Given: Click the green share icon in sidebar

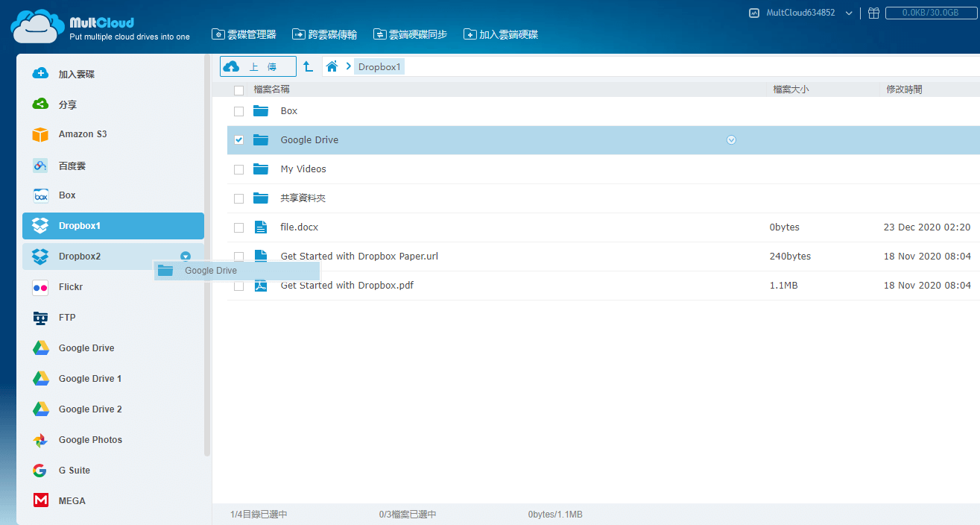Looking at the screenshot, I should (x=40, y=104).
